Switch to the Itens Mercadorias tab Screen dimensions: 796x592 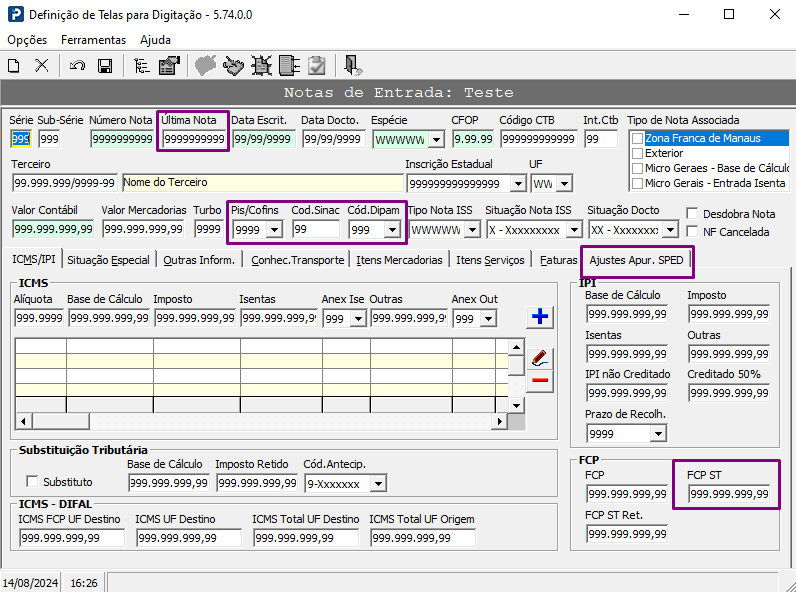click(400, 260)
